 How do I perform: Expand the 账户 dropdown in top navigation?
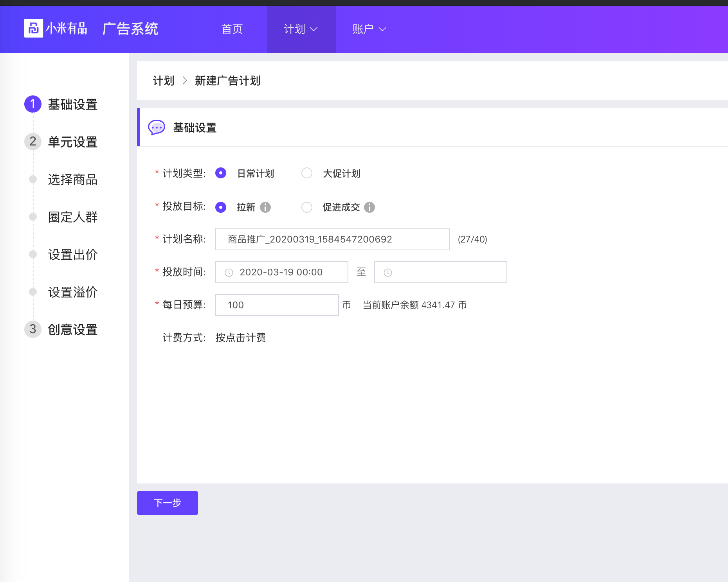pos(369,29)
